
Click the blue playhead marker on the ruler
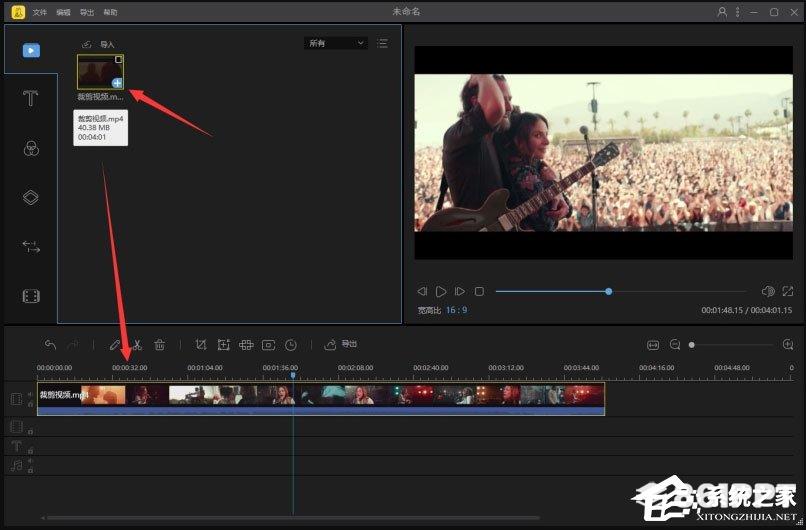[293, 376]
